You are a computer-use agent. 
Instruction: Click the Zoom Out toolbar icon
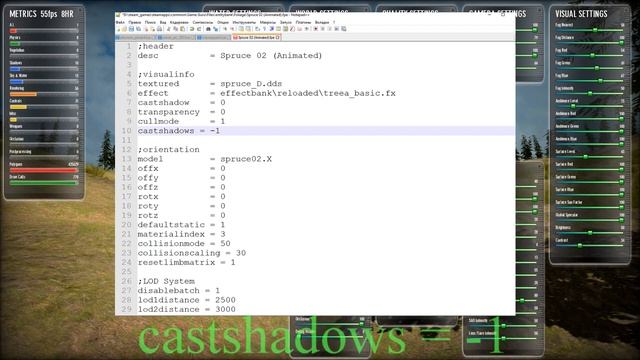point(232,29)
